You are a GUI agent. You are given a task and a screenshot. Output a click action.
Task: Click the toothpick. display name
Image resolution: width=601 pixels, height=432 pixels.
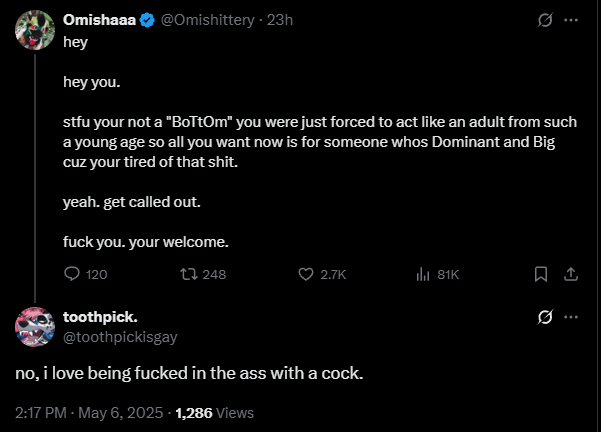click(100, 317)
